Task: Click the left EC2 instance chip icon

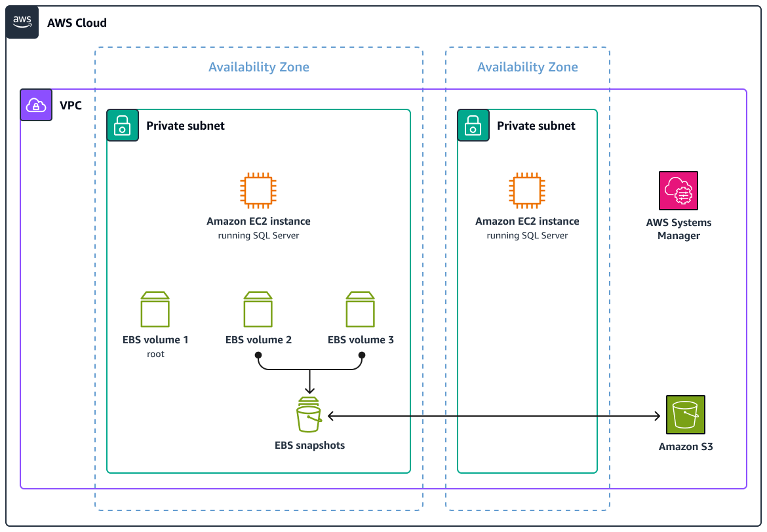Action: pos(258,189)
